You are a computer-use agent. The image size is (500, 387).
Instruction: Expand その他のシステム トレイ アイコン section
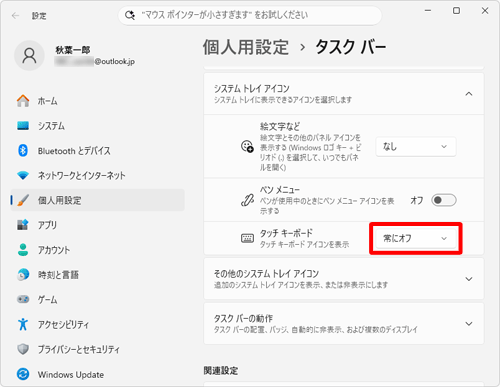pos(343,279)
